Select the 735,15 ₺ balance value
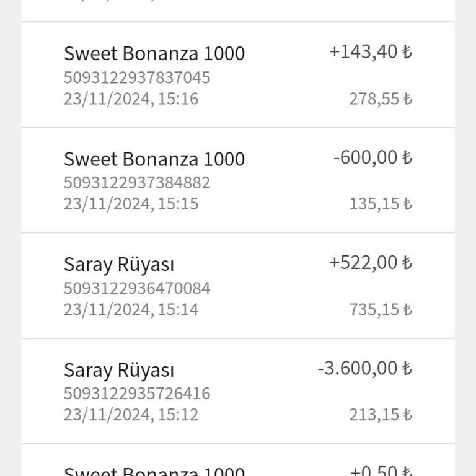476x476 pixels. tap(380, 309)
